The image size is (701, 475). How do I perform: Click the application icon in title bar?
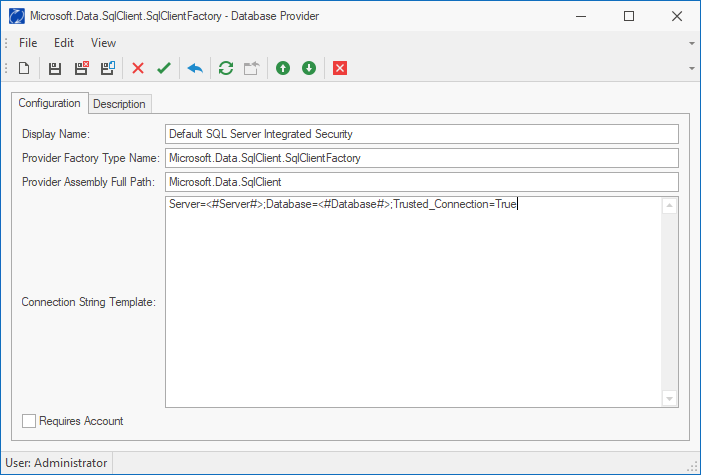[17, 16]
